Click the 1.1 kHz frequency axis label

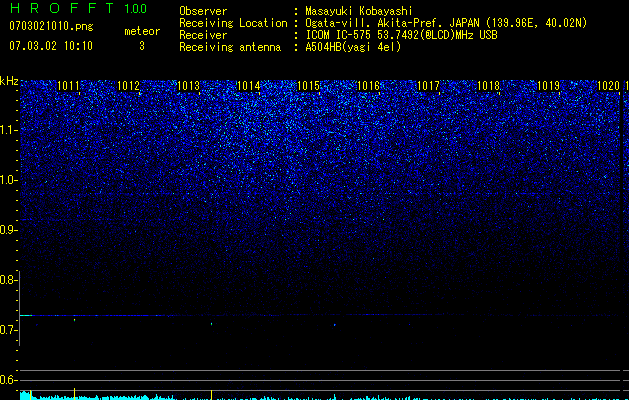pos(8,130)
